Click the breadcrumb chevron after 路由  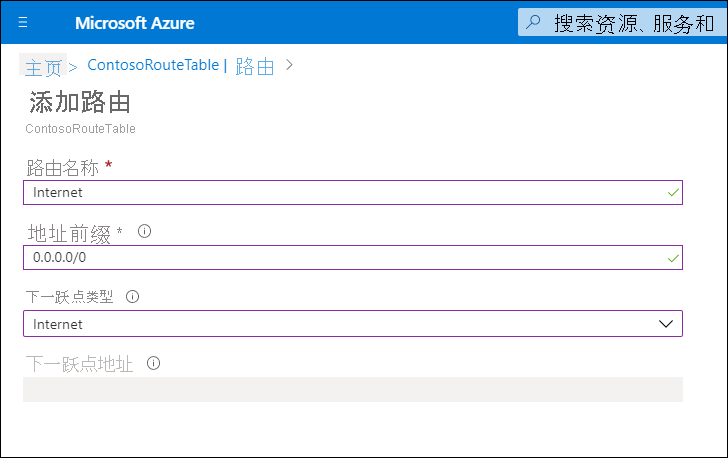coord(289,65)
